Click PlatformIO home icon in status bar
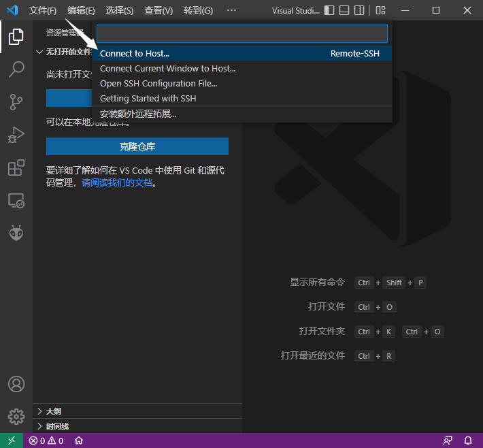This screenshot has width=483, height=448. click(79, 441)
